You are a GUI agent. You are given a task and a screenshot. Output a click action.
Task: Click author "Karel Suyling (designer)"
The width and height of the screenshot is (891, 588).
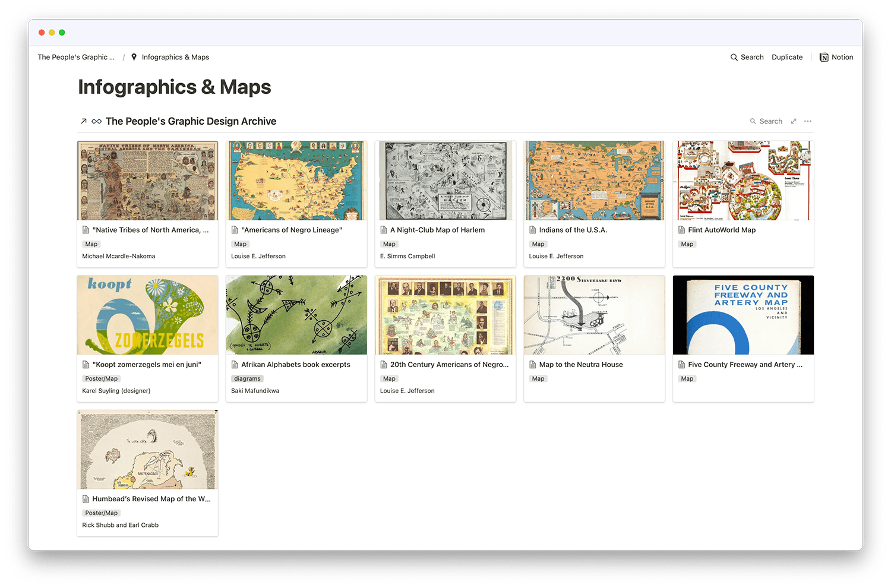coord(116,391)
